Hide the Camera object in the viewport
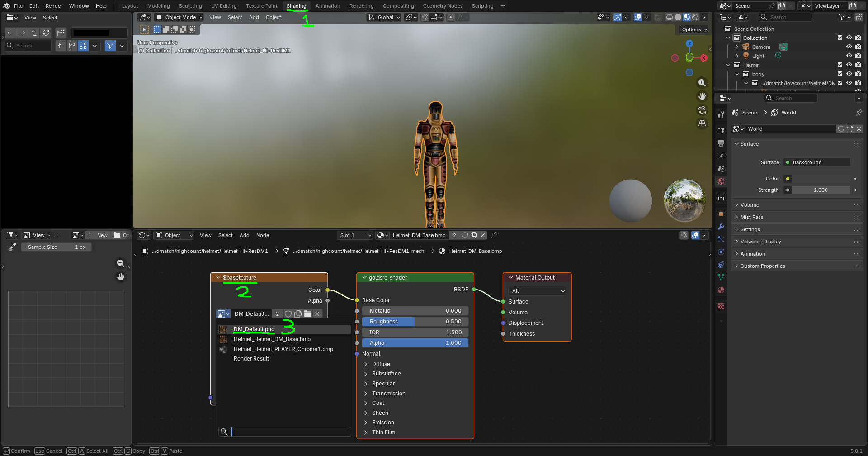The width and height of the screenshot is (868, 456). [849, 47]
